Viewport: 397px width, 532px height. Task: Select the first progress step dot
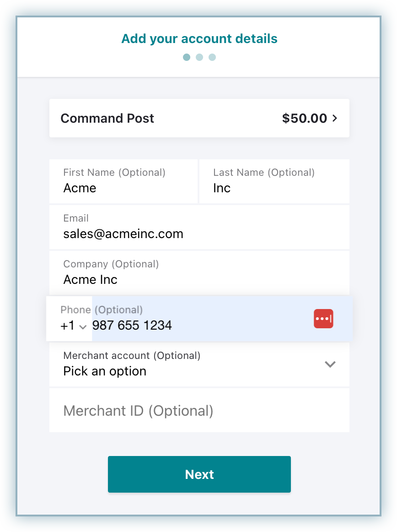(187, 57)
